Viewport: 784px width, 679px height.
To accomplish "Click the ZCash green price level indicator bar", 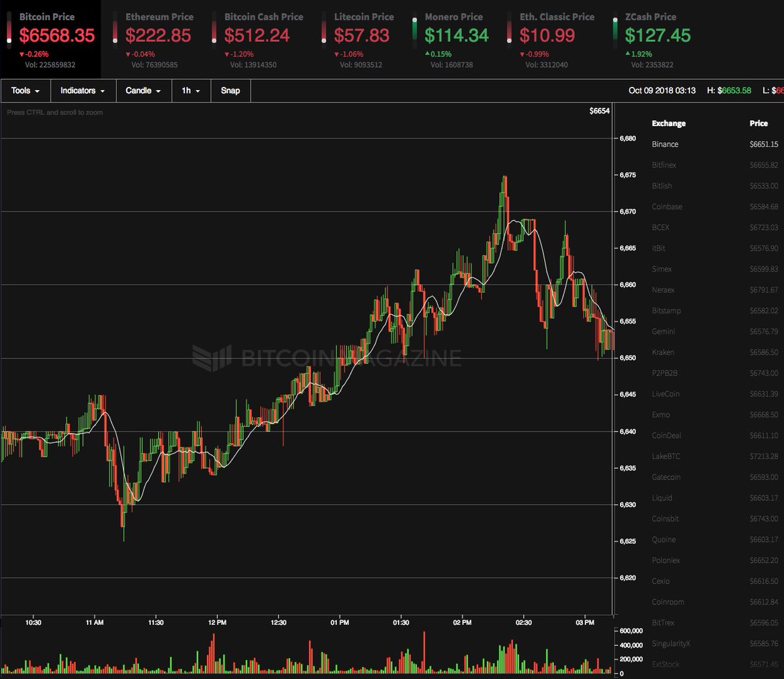I will point(615,32).
